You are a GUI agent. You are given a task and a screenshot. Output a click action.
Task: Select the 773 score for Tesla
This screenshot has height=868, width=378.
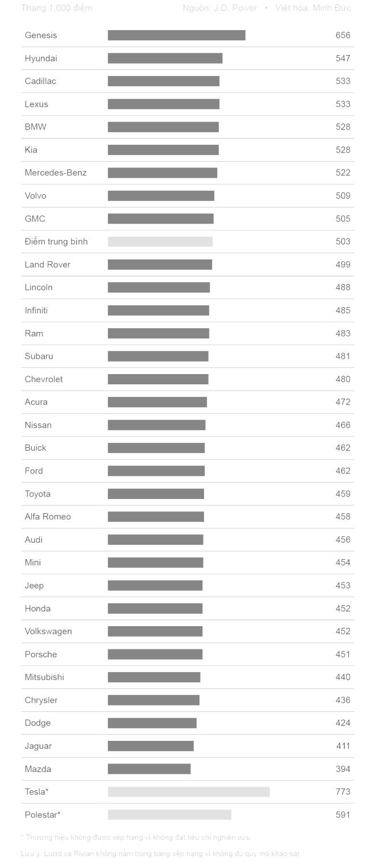pyautogui.click(x=343, y=792)
